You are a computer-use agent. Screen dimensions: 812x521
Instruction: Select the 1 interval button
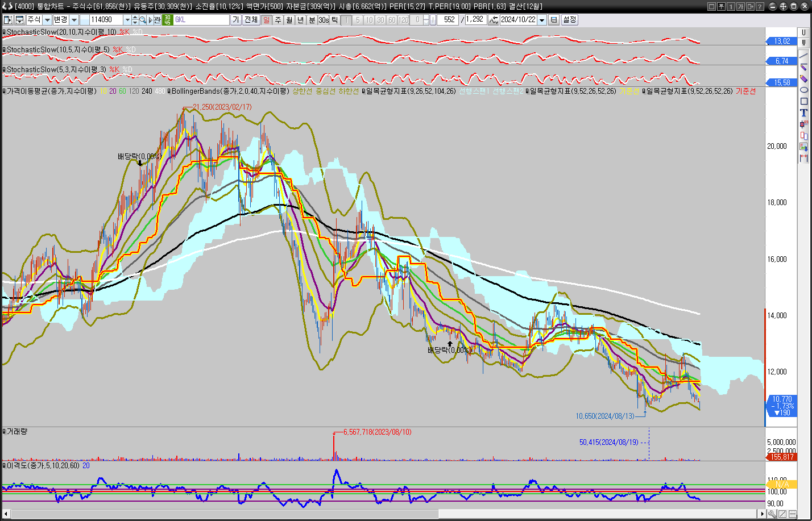click(x=346, y=20)
